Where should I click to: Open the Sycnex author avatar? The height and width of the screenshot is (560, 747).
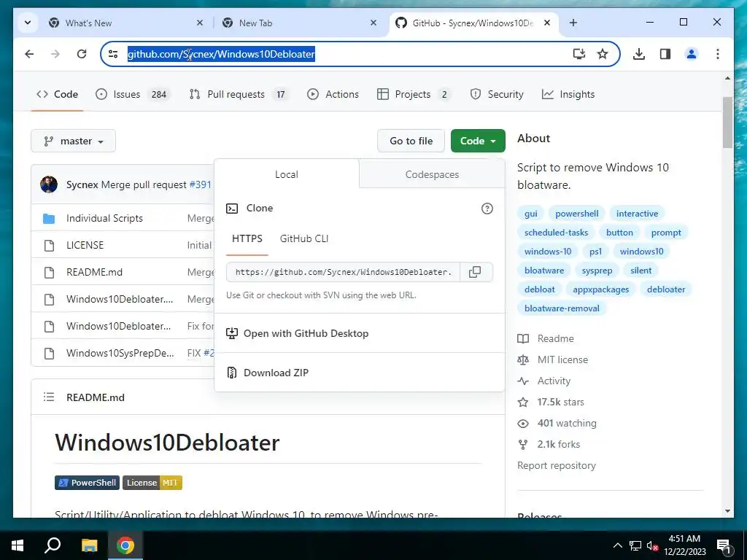click(49, 184)
